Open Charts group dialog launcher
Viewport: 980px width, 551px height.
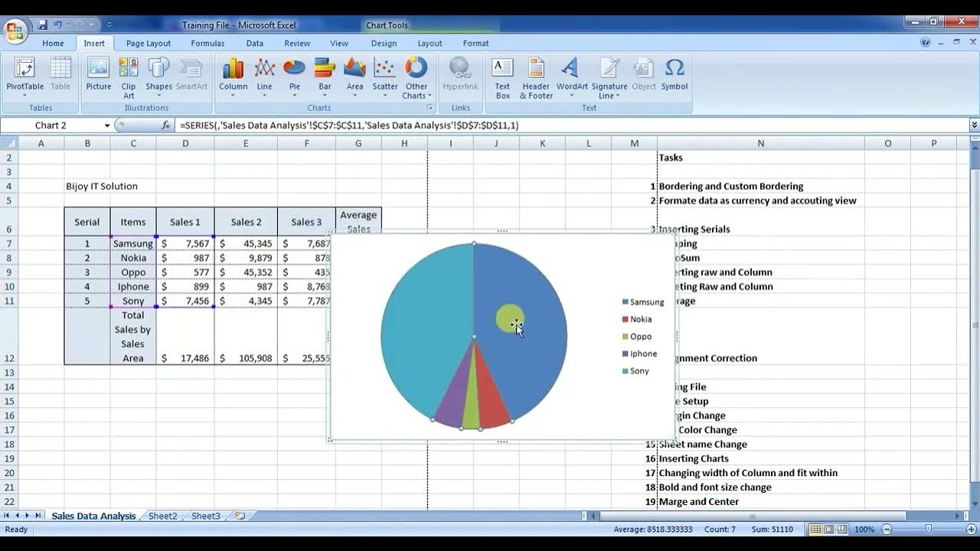tap(430, 108)
